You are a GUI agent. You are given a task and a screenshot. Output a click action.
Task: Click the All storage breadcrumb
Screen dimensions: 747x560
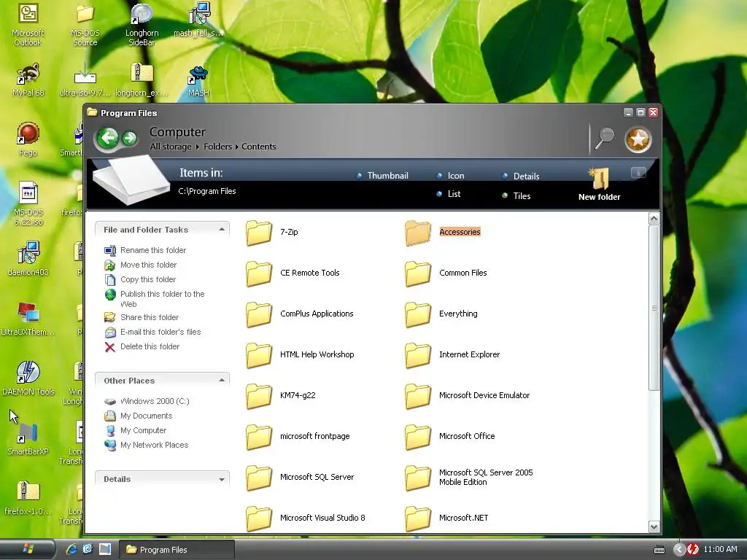click(171, 147)
